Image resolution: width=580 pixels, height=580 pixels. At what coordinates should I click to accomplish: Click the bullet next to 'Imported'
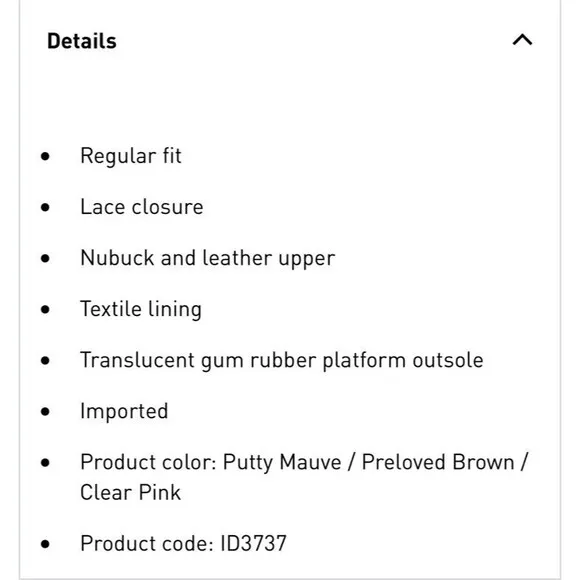45,411
